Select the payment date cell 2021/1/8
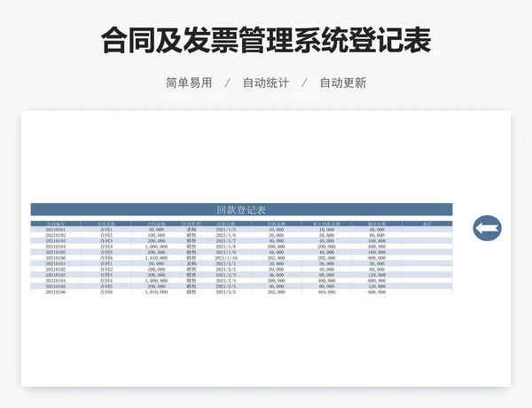This screenshot has width=532, height=408. [226, 247]
